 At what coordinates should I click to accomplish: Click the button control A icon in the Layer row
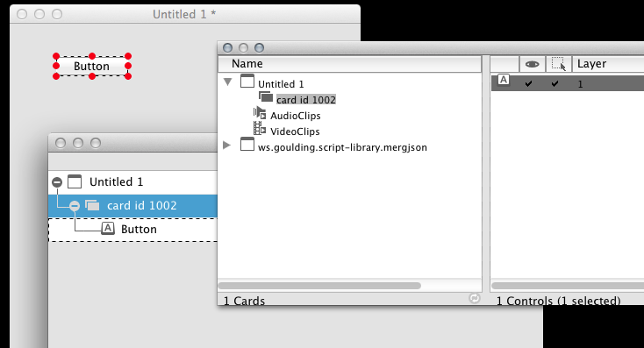coord(504,80)
